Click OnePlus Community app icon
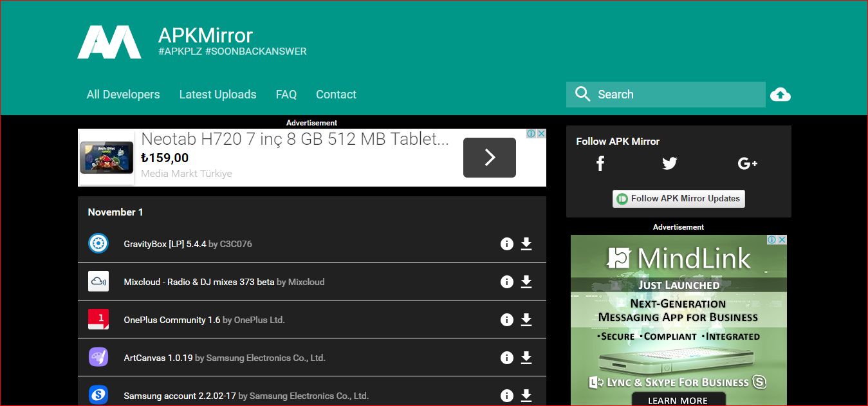The image size is (868, 406). pos(98,319)
